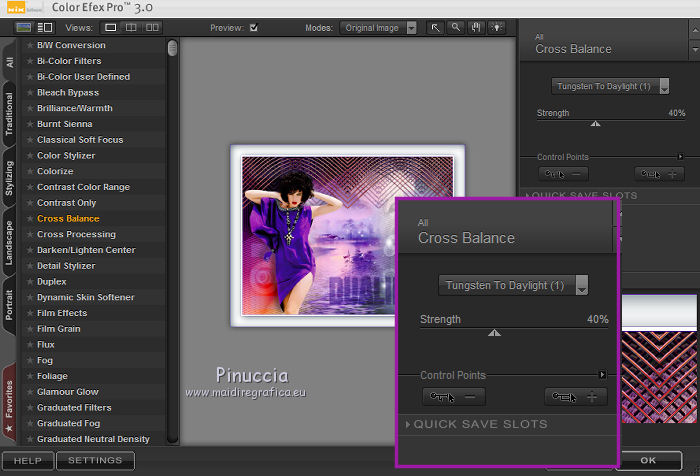Switch to split preview view

coord(131,28)
